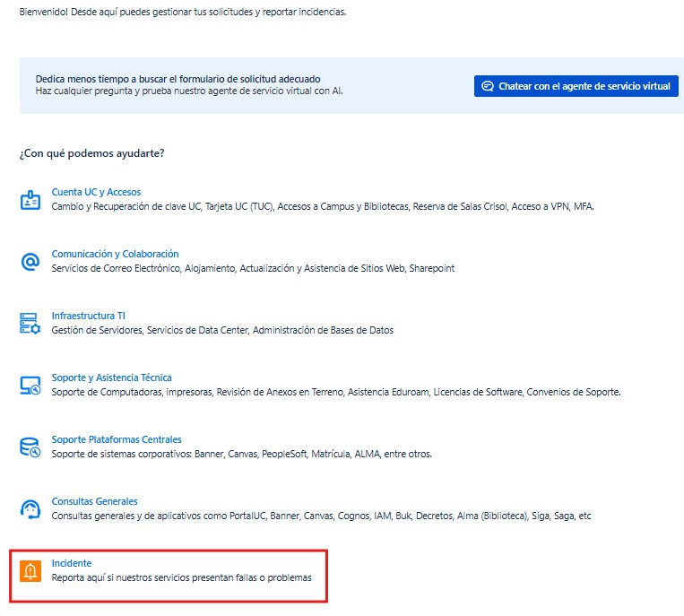
Task: Open the Consultas Generales link
Action: [x=94, y=501]
